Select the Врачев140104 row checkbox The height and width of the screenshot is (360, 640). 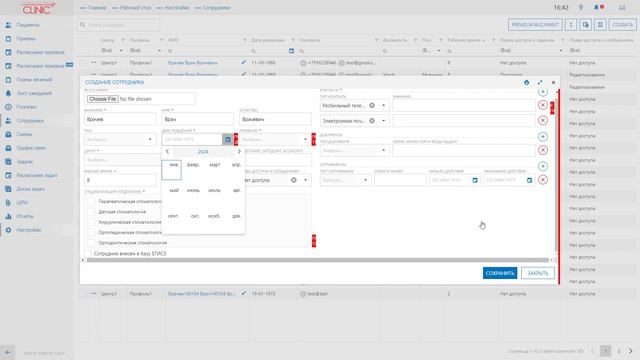[x=83, y=293]
